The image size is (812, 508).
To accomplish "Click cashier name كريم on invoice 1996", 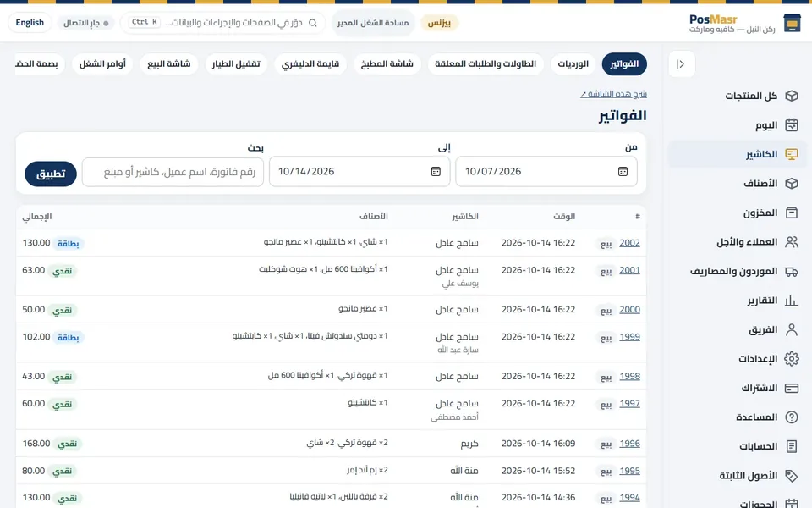I will tap(469, 444).
